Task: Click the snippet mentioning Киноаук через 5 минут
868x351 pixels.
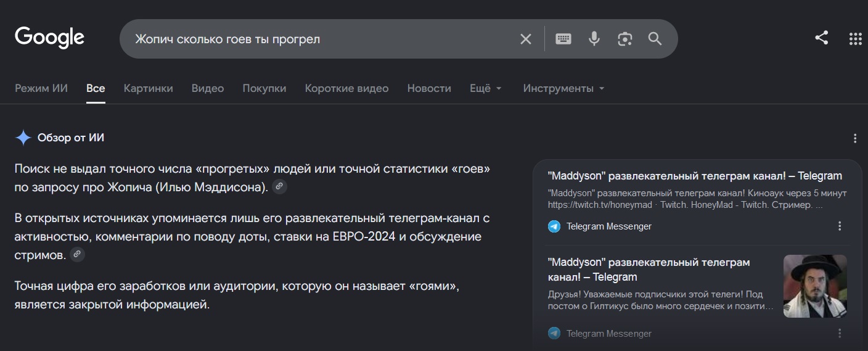Action: 697,199
